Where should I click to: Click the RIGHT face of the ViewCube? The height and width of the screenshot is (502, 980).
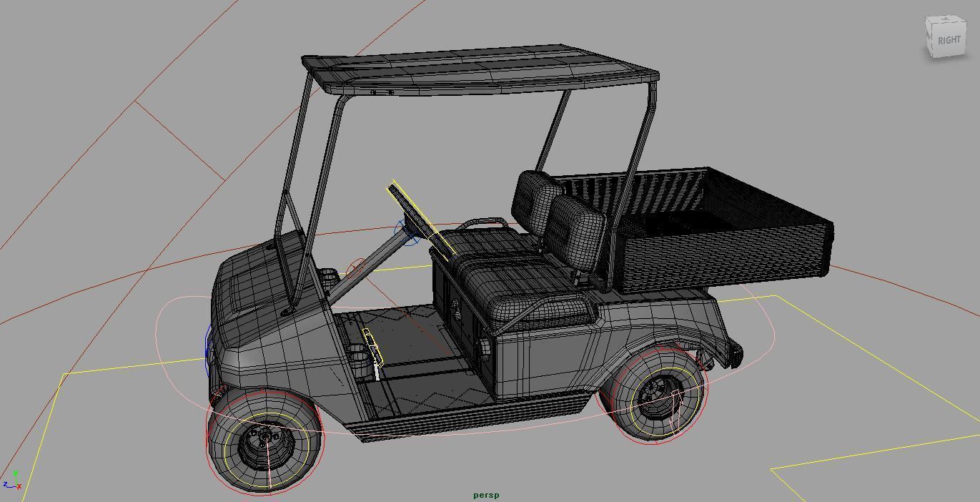coord(949,40)
